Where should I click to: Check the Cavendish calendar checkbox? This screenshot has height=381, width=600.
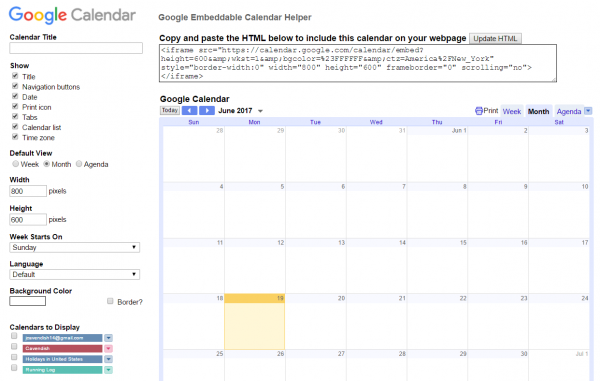pyautogui.click(x=14, y=347)
